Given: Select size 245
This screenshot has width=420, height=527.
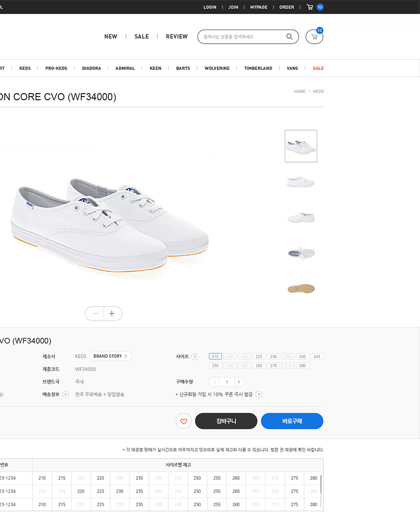Looking at the screenshot, I should click(317, 356).
